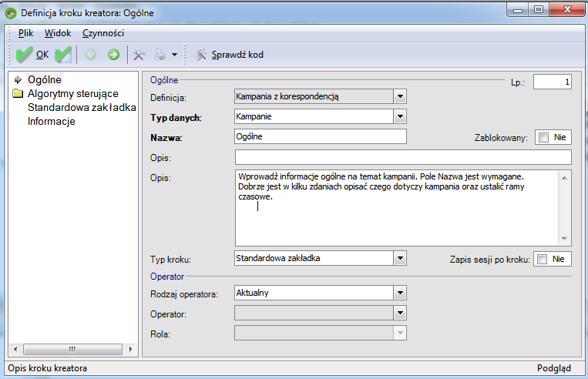
Task: Go to previous step with grayed back arrow
Action: (x=90, y=55)
